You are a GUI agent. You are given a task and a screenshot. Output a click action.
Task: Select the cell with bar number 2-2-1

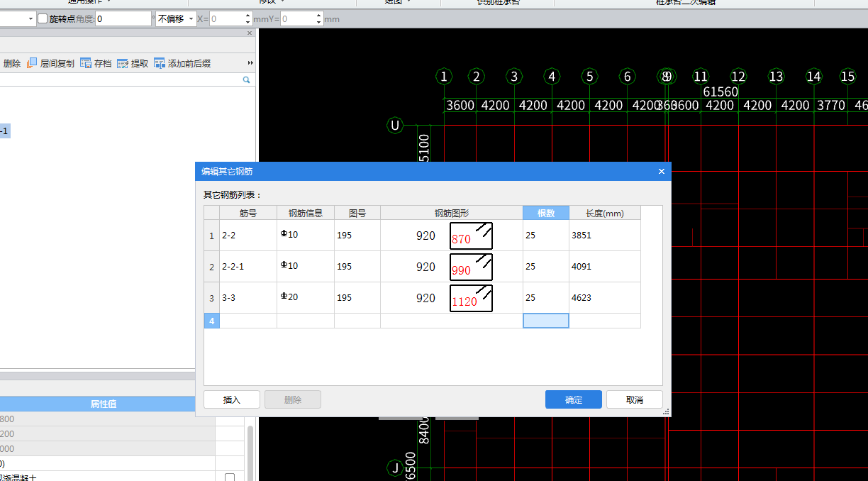tap(248, 267)
